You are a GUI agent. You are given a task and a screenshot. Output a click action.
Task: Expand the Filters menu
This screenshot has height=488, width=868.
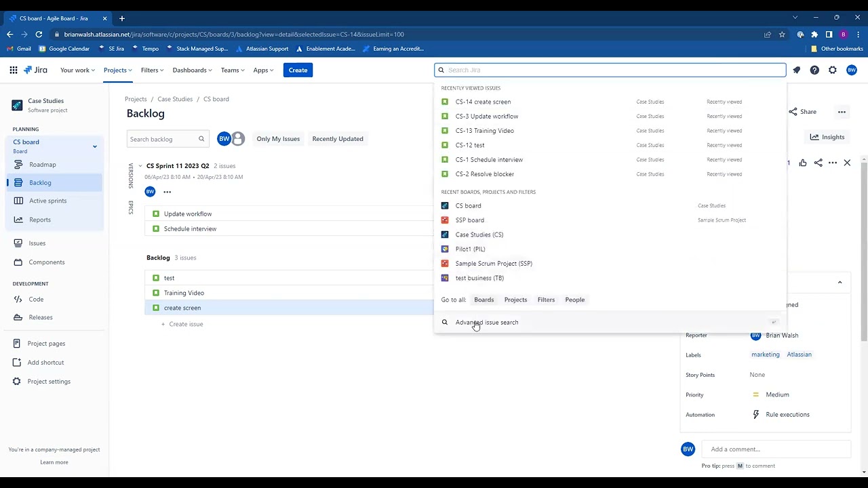(x=153, y=70)
